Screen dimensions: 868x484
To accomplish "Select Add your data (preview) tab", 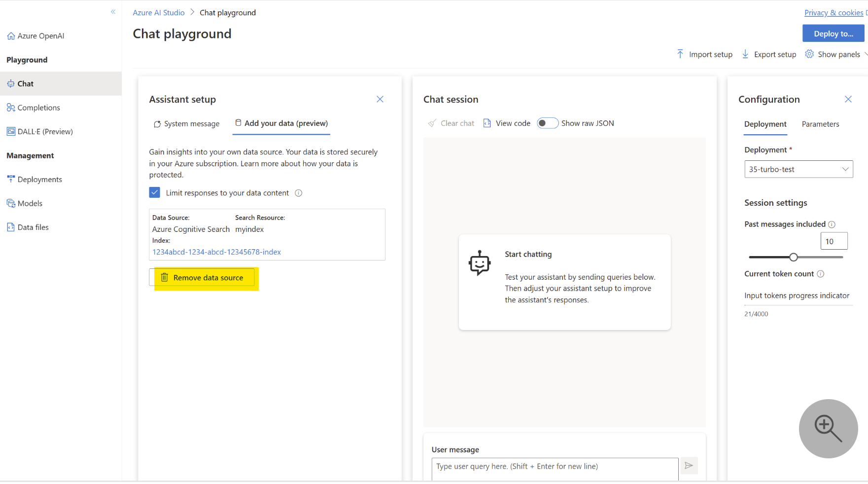I will coord(281,123).
